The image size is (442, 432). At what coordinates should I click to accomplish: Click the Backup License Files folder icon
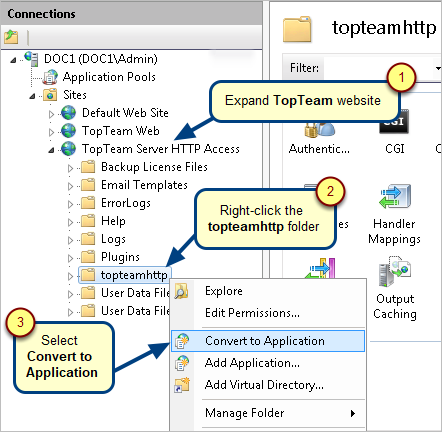(x=88, y=167)
